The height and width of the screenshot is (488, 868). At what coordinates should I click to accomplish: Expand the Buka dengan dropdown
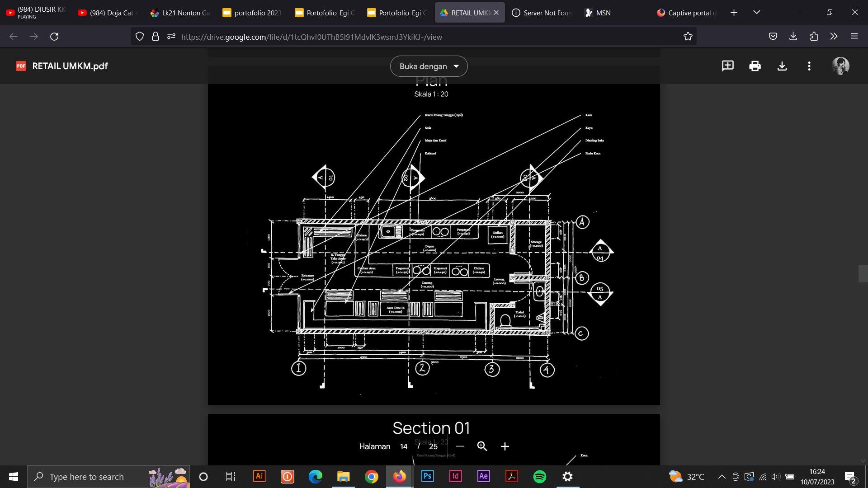pos(429,66)
